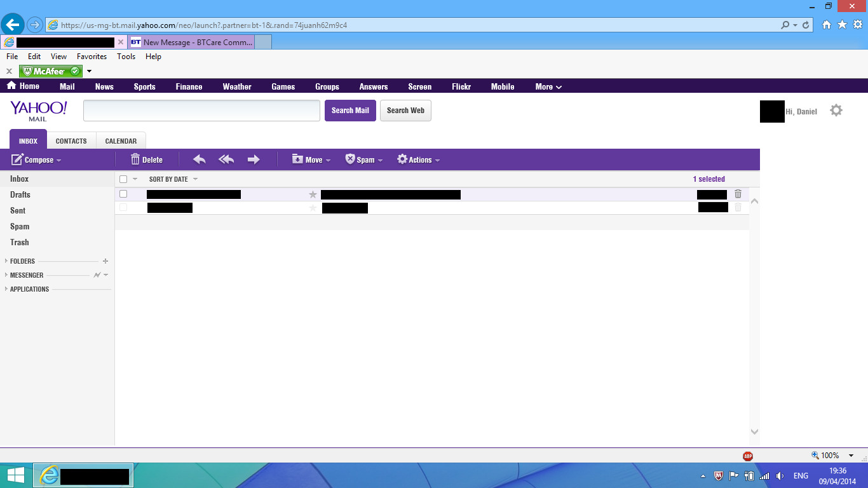This screenshot has width=868, height=488.
Task: Check the second email's checkbox
Action: tap(123, 207)
